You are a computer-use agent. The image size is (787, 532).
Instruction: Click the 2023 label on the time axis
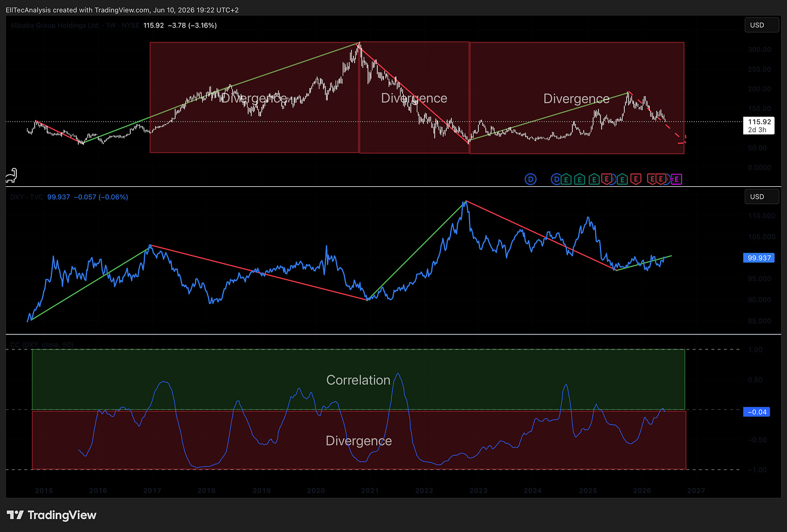pos(478,490)
